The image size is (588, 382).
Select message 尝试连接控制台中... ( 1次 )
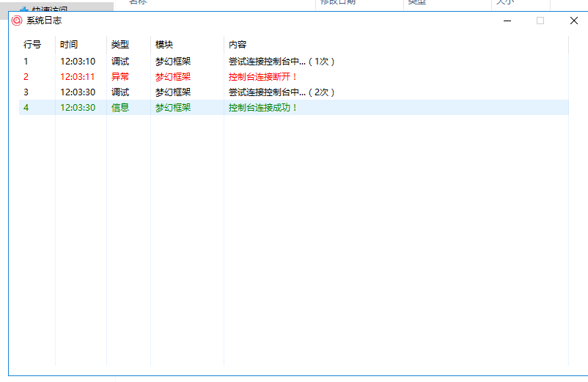tap(282, 61)
